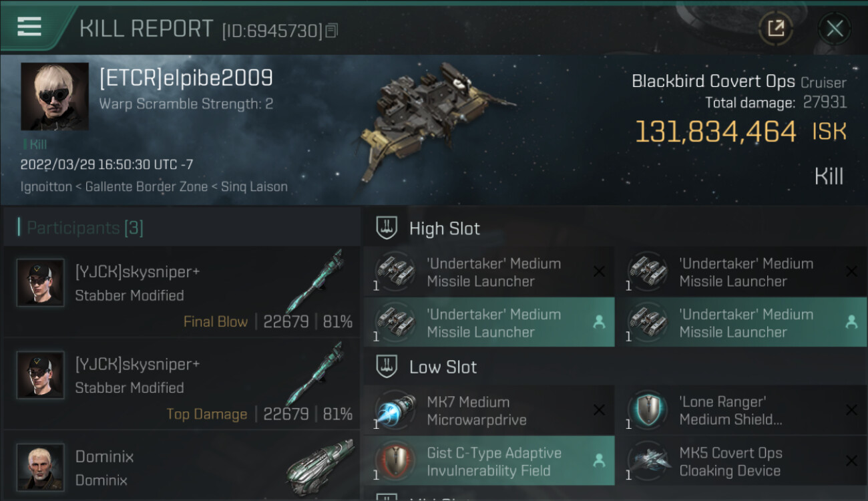
Task: Collapse the Low Slot section
Action: click(x=443, y=367)
